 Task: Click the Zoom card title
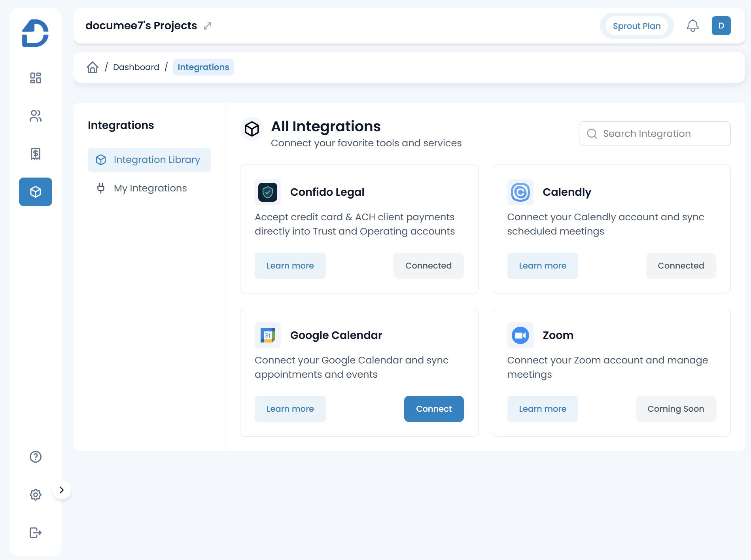tap(558, 335)
